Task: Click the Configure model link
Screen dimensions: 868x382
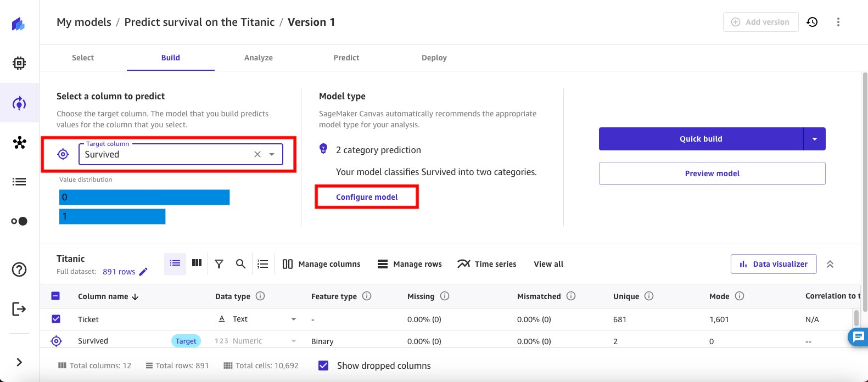Action: pyautogui.click(x=367, y=197)
